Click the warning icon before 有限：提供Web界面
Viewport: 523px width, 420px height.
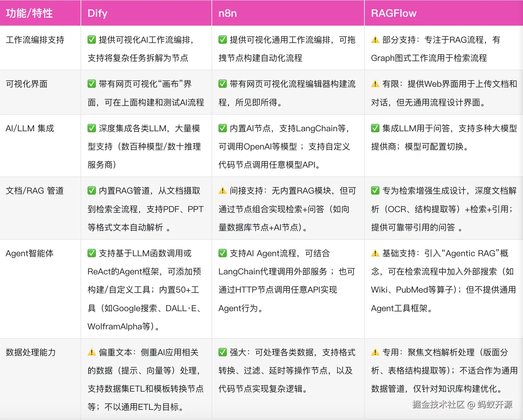coord(375,84)
